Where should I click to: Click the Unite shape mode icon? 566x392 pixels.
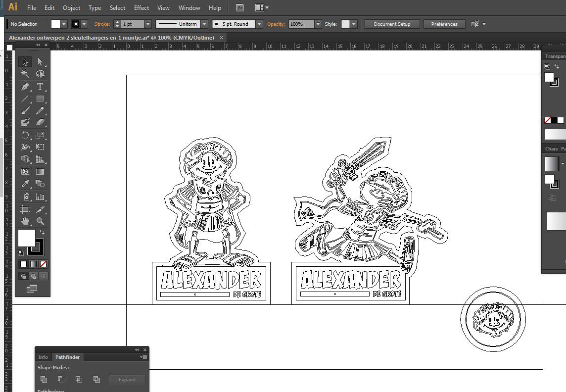click(44, 380)
